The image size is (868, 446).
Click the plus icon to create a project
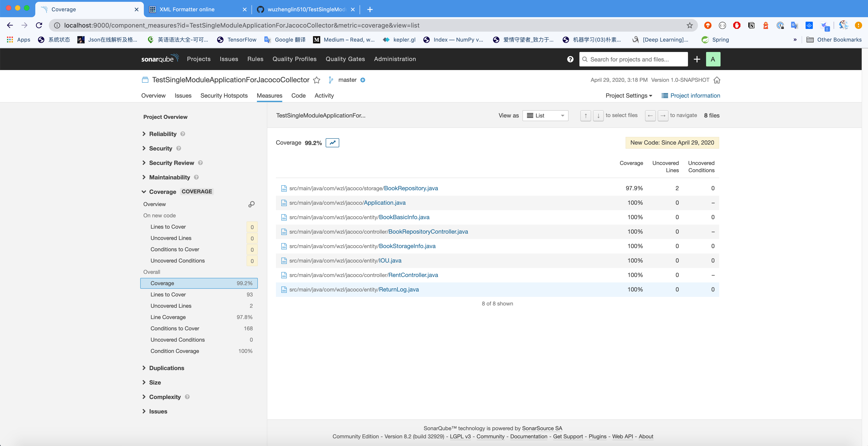pos(697,59)
